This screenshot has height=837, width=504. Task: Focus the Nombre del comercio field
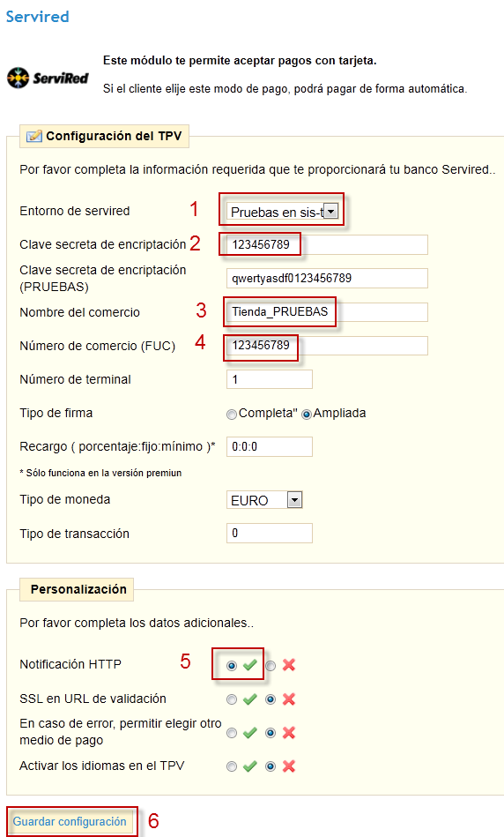(327, 312)
